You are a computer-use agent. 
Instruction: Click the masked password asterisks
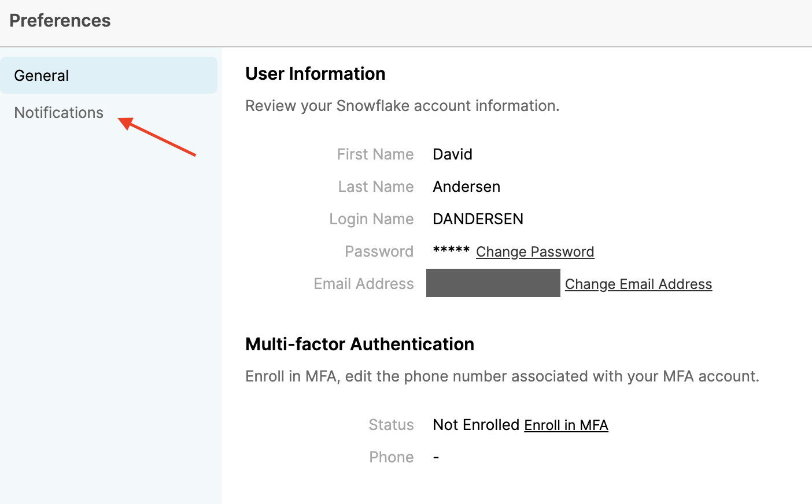tap(451, 250)
